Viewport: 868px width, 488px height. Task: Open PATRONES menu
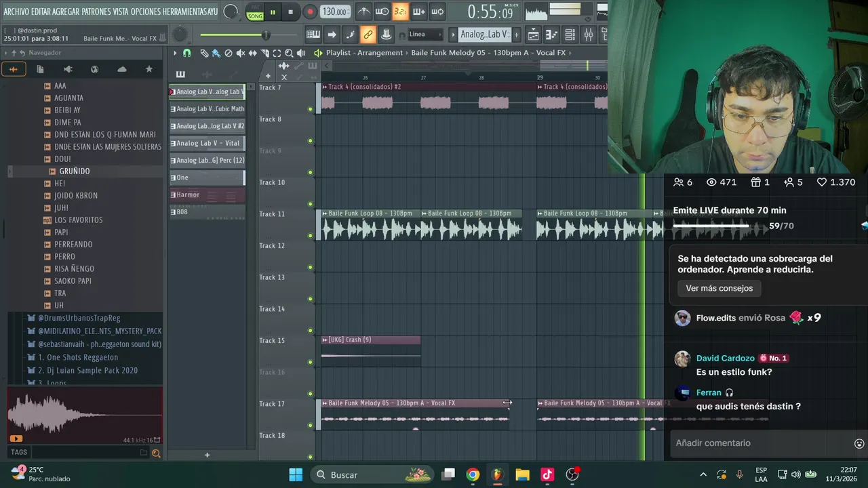(97, 12)
